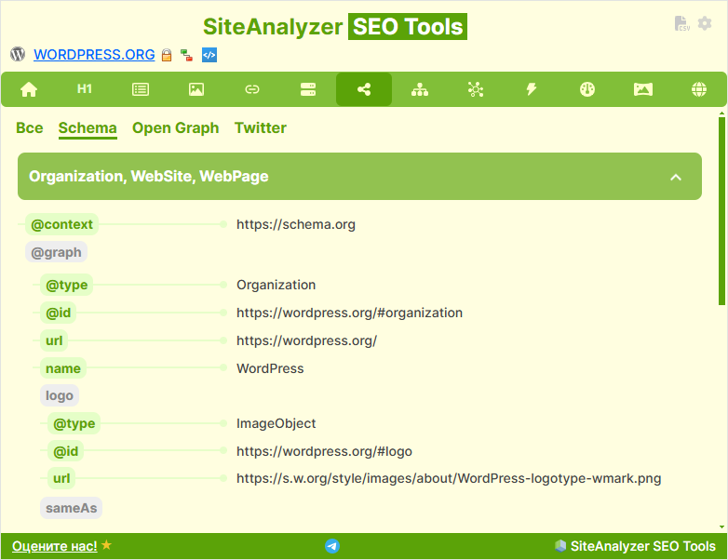Click the logo key label
The image size is (728, 560).
coord(60,395)
